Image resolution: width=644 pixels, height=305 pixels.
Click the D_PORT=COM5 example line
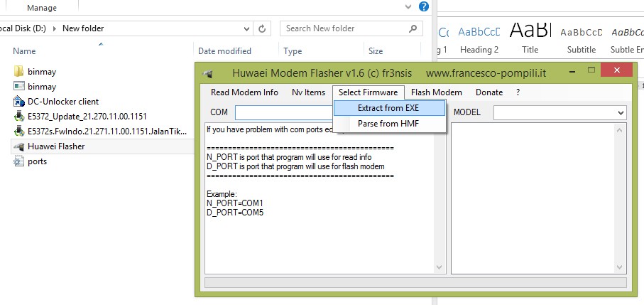tap(235, 213)
